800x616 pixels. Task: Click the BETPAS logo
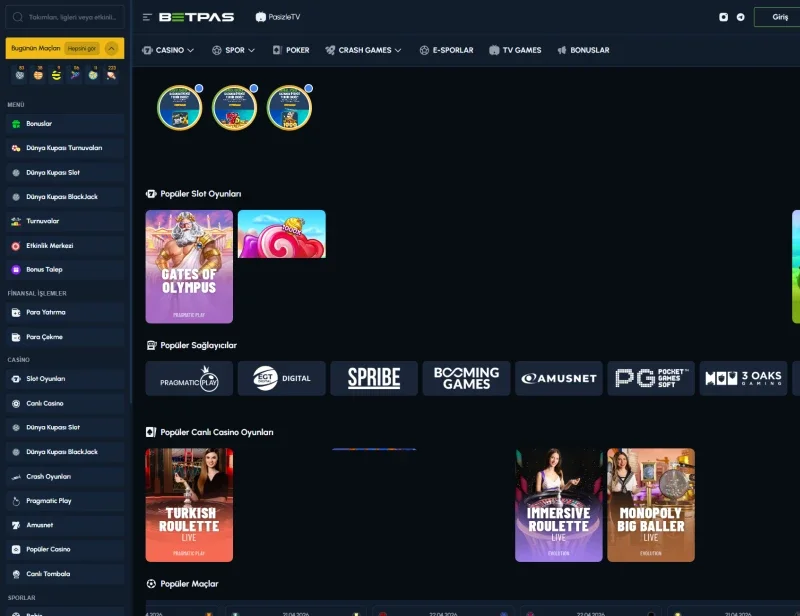click(x=196, y=17)
